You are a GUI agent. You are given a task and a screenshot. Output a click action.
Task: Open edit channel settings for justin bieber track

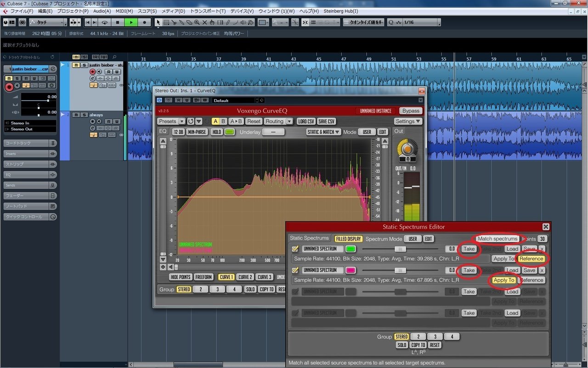click(92, 79)
